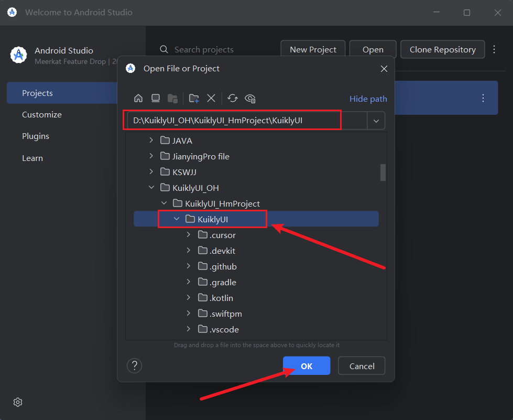513x420 pixels.
Task: Open dialog help question mark
Action: tap(135, 365)
